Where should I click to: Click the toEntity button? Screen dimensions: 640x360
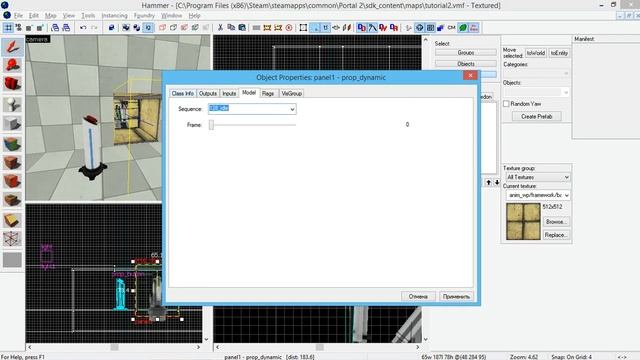[x=559, y=53]
